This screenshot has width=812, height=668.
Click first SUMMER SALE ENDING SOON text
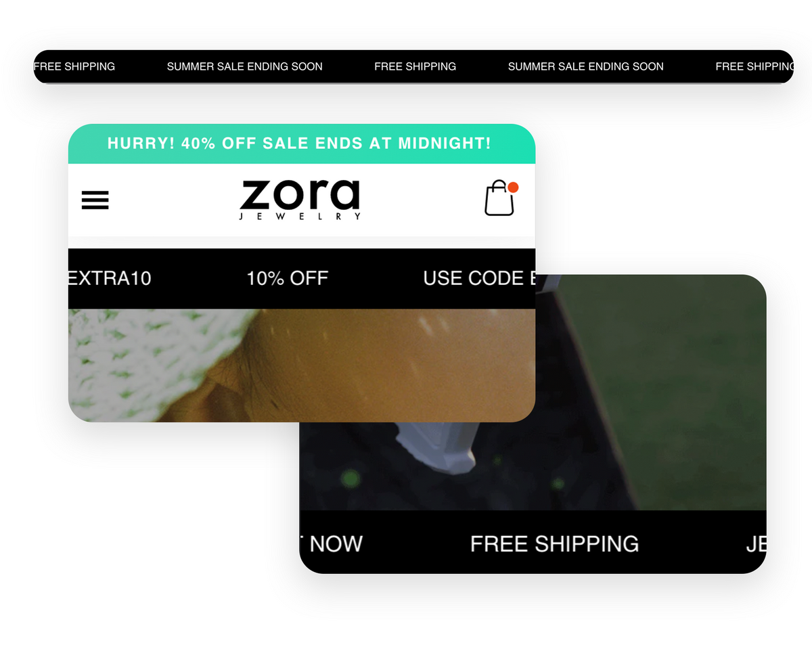coord(244,66)
